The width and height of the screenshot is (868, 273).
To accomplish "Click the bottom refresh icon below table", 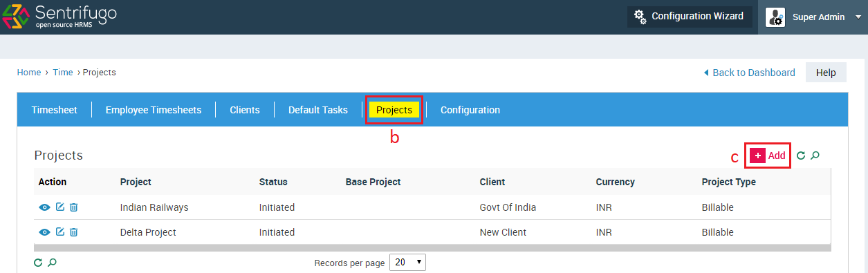I will [x=38, y=263].
